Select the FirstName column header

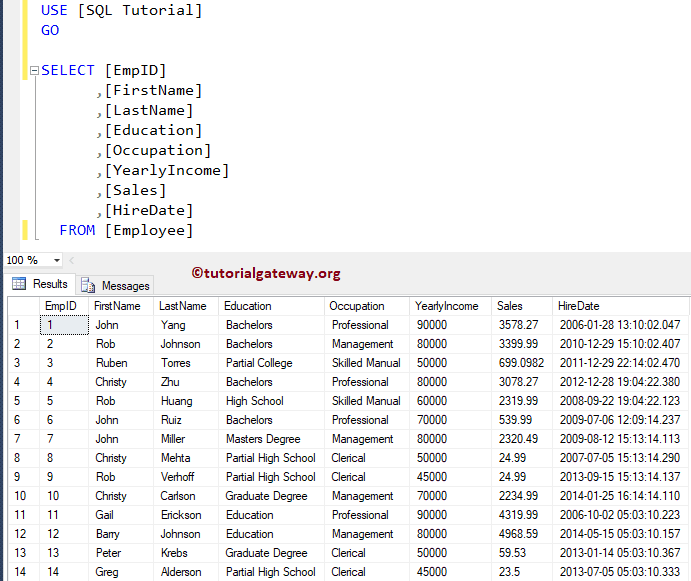point(121,306)
